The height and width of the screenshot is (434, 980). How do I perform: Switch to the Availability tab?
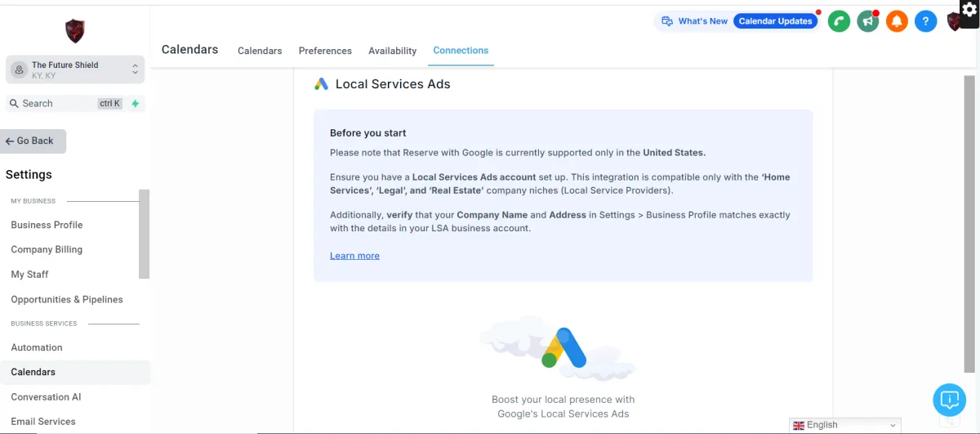[393, 51]
